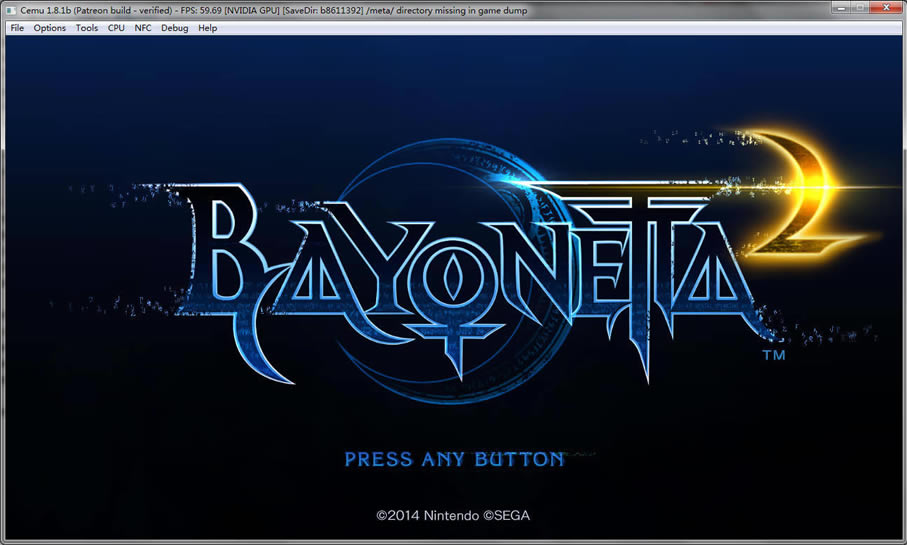Open the Help menu
This screenshot has height=545, width=907.
(207, 28)
